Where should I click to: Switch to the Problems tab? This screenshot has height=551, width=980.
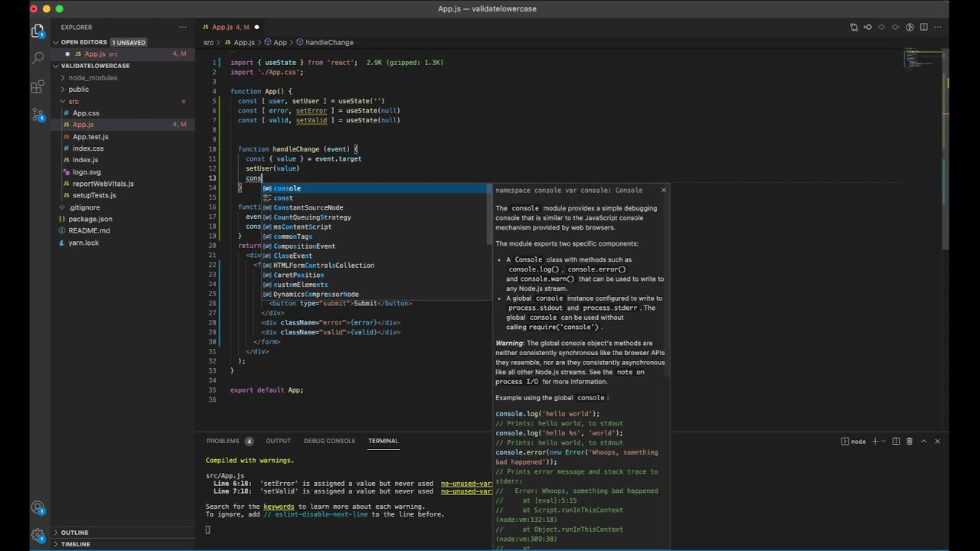point(223,441)
